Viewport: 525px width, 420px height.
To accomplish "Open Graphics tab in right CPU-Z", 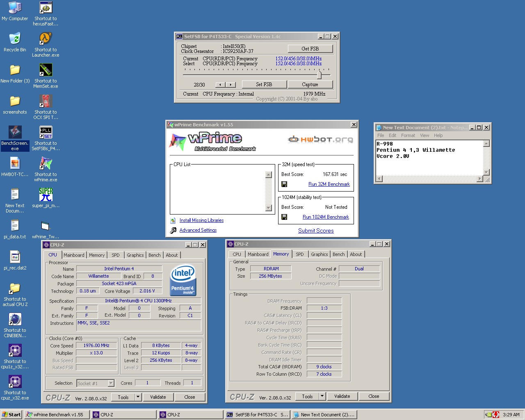I will [320, 254].
